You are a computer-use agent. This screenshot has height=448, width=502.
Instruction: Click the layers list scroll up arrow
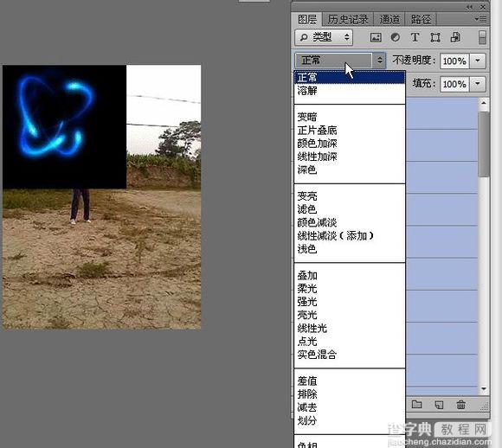[484, 104]
